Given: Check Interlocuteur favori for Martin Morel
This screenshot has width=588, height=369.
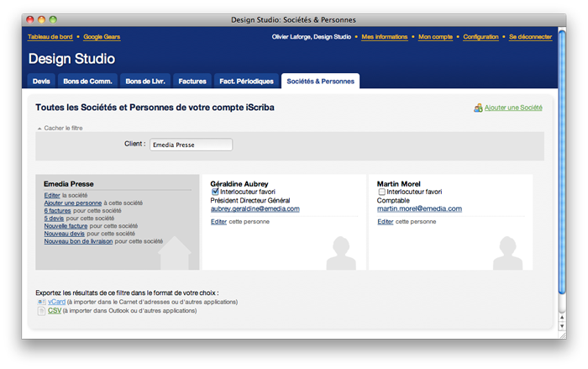Looking at the screenshot, I should click(382, 192).
